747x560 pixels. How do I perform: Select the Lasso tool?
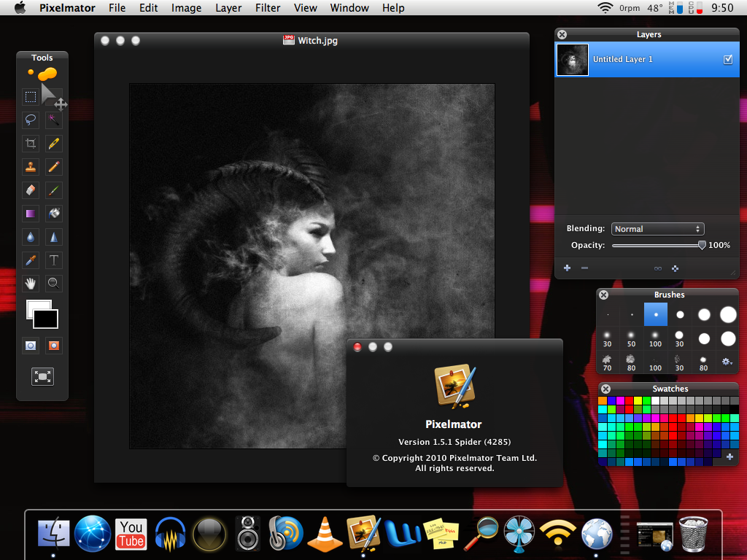click(31, 120)
